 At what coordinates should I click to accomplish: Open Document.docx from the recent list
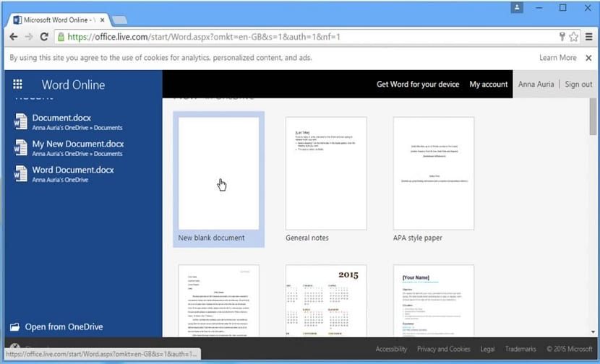[61, 118]
